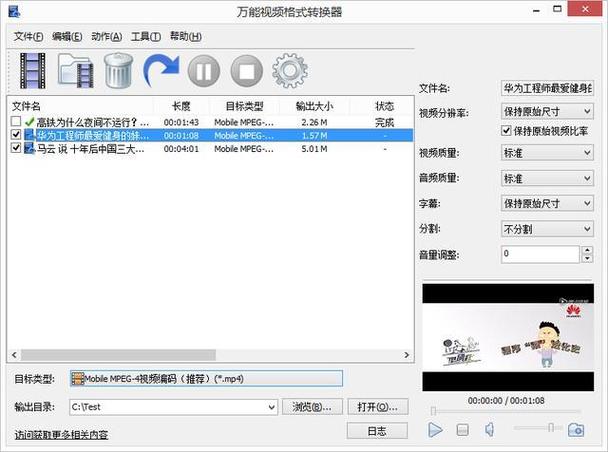This screenshot has height=452, width=608.
Task: Click the 2.26 M output size cell
Action: (x=314, y=122)
